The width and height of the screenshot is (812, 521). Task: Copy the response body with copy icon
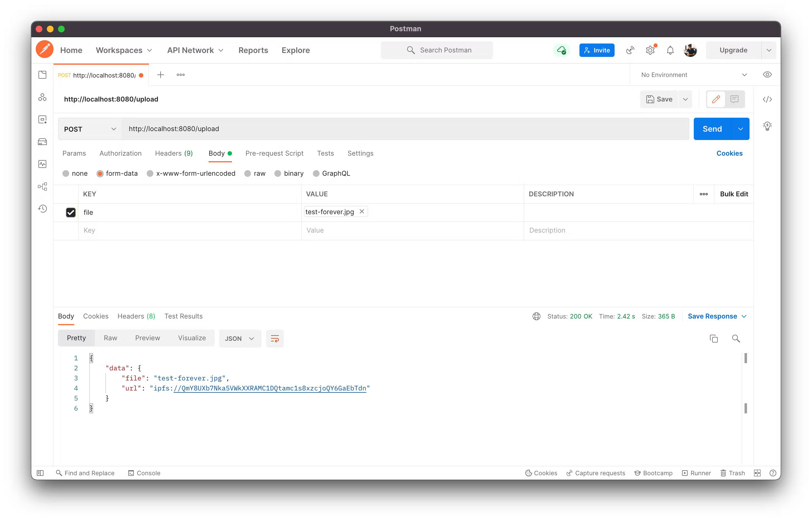714,338
